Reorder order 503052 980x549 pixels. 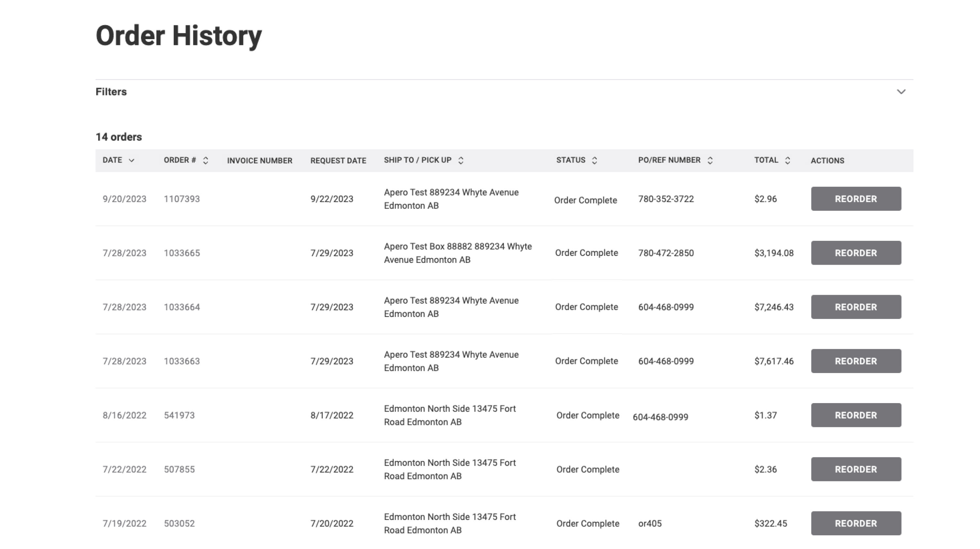[x=856, y=523]
